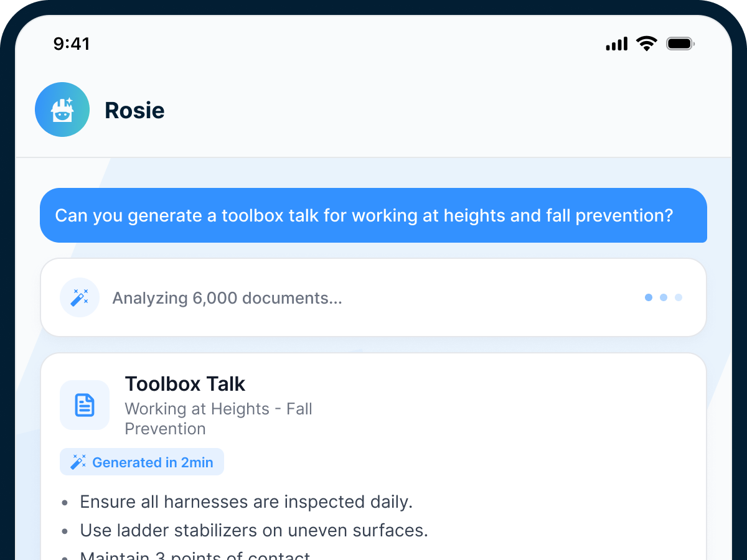Tap the Rosie name in the header
The image size is (747, 560).
point(134,111)
